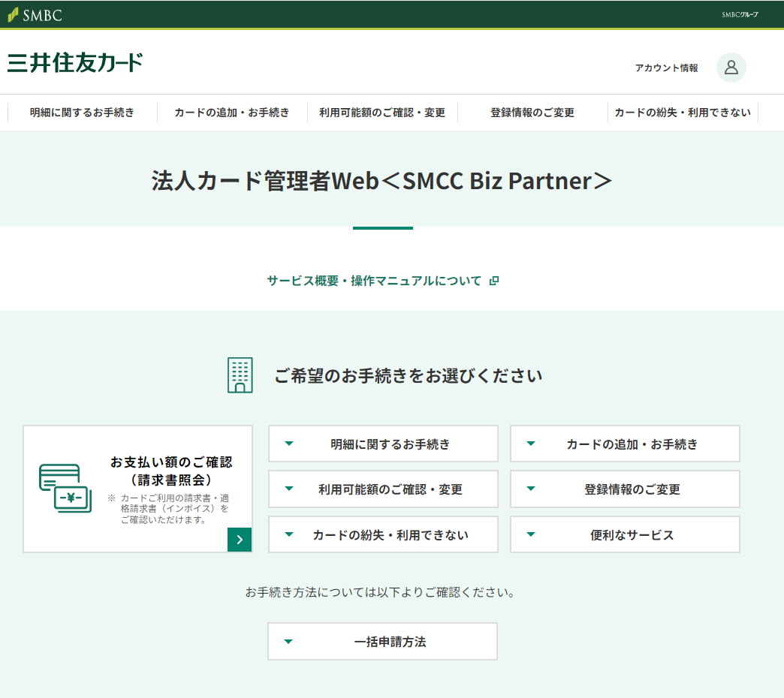Open the お支払い額のご確認（請求書照会） card

[137, 489]
